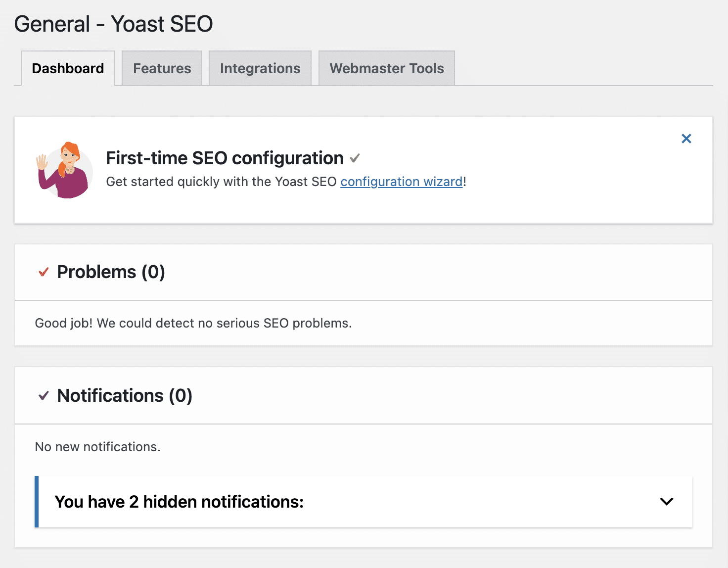The width and height of the screenshot is (728, 568).
Task: Switch to the Features tab
Action: [162, 68]
